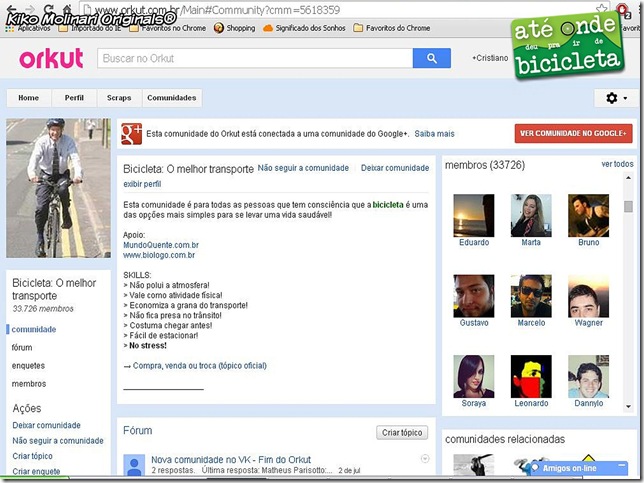Click the Eduardo name link

474,242
